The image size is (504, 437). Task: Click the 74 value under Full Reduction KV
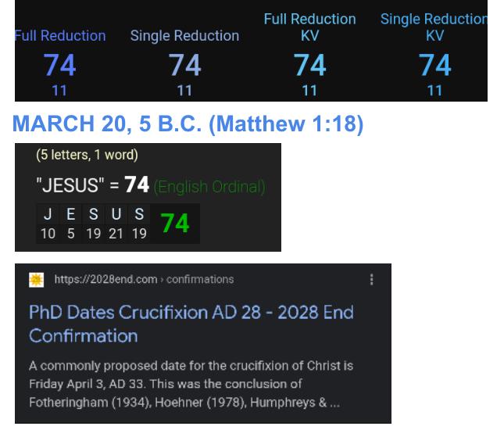pyautogui.click(x=309, y=65)
